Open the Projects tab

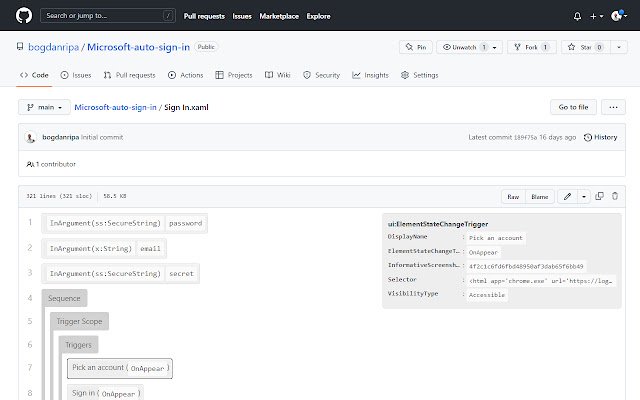point(234,75)
